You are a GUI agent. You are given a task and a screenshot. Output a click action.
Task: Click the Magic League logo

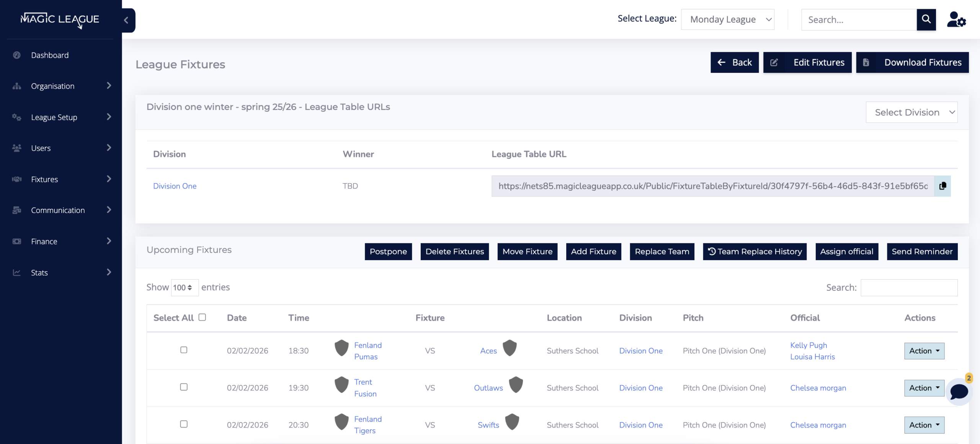(x=60, y=19)
